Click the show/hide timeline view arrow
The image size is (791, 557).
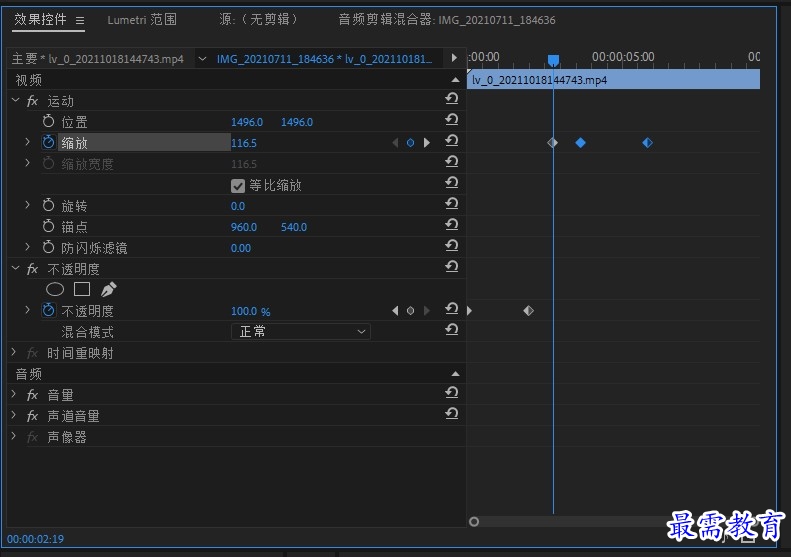pos(454,58)
